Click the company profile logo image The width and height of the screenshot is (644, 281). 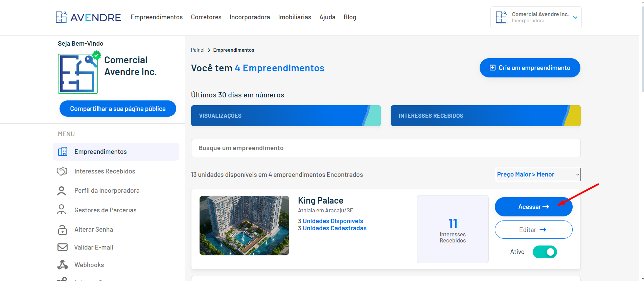78,74
